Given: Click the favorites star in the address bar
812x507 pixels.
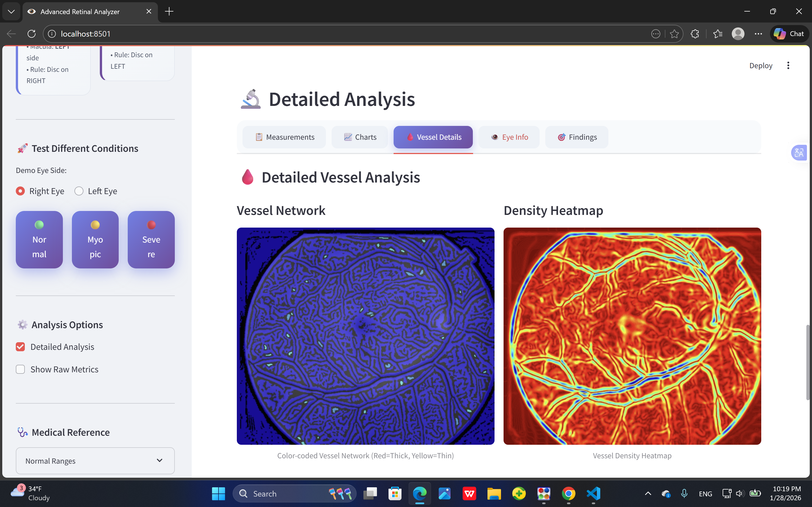Looking at the screenshot, I should click(x=674, y=34).
